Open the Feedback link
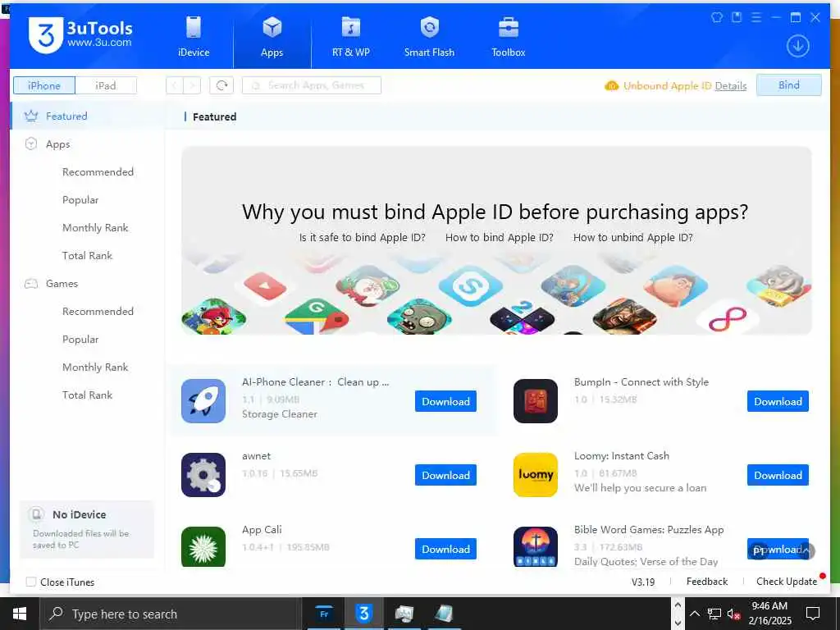This screenshot has width=840, height=630. [707, 582]
